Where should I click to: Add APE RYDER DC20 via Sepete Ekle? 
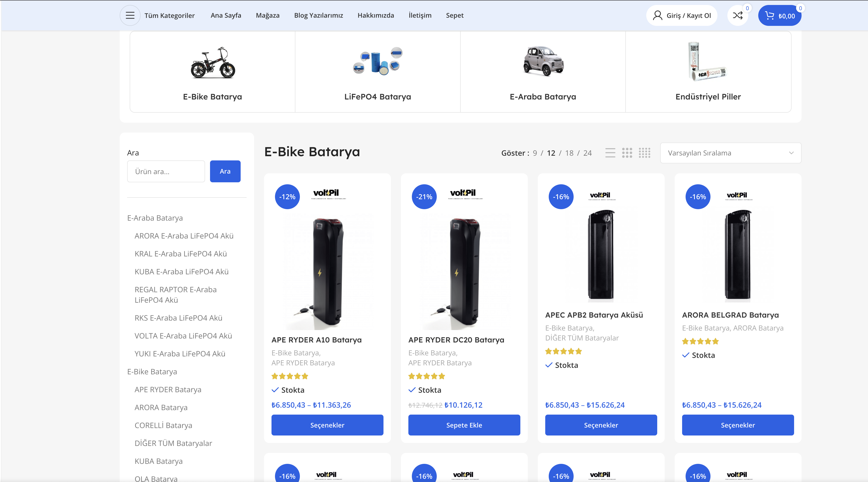click(x=464, y=425)
